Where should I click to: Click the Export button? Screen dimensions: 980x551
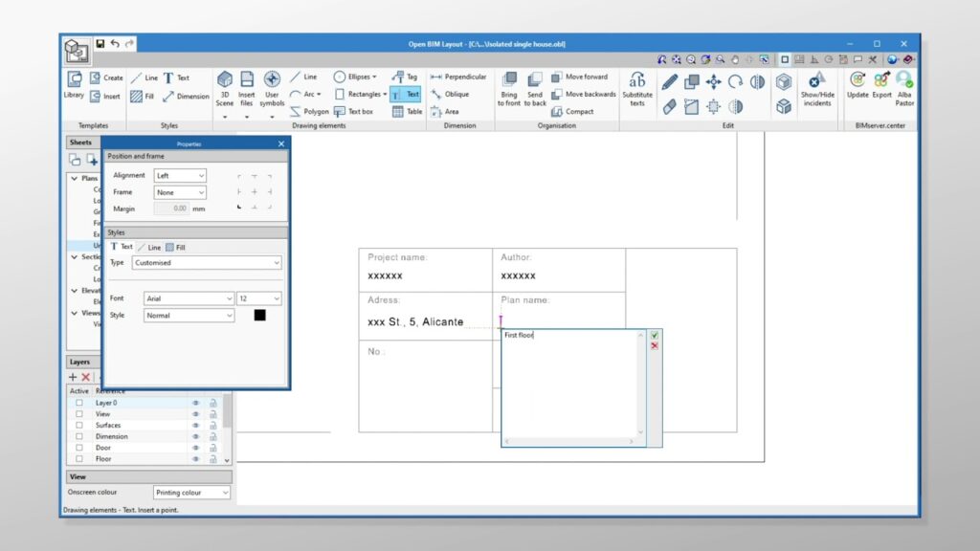coord(881,85)
